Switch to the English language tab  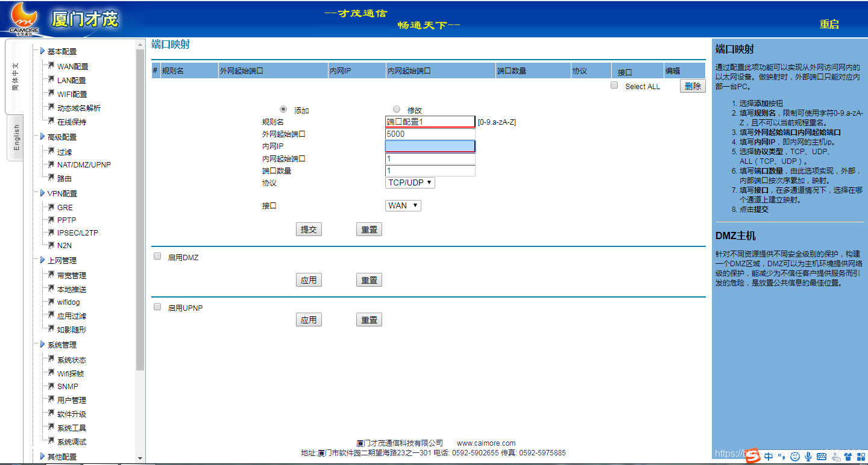16,138
